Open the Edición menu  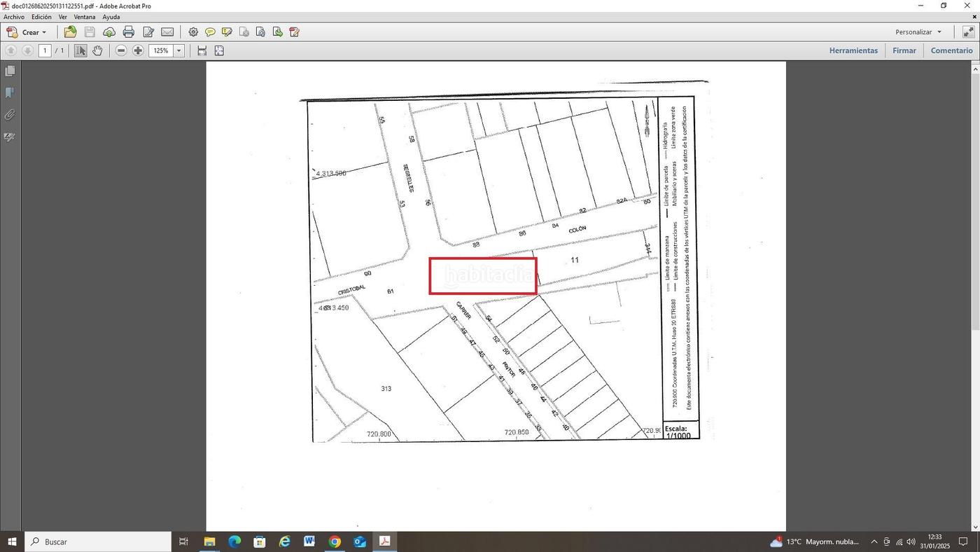(x=41, y=17)
